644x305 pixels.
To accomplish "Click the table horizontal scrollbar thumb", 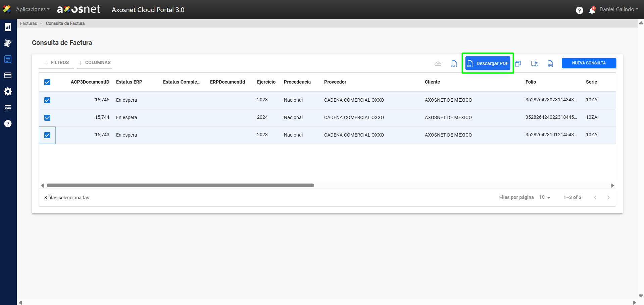I will pyautogui.click(x=180, y=186).
